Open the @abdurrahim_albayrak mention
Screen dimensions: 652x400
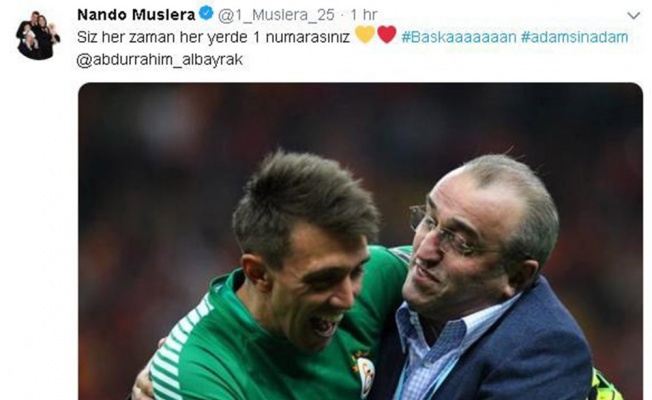pos(160,59)
